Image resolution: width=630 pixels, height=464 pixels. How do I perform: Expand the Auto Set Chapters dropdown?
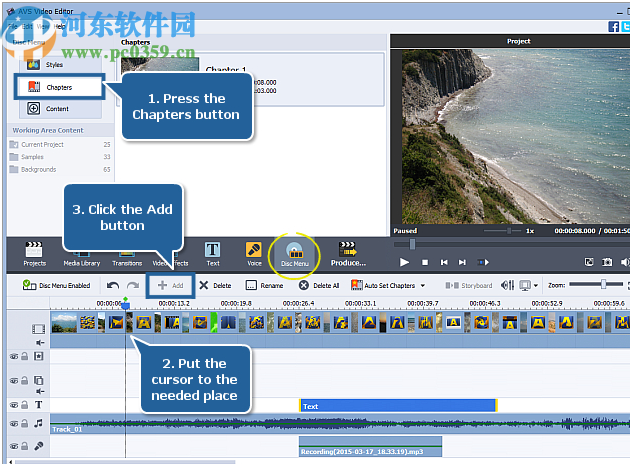tap(423, 286)
